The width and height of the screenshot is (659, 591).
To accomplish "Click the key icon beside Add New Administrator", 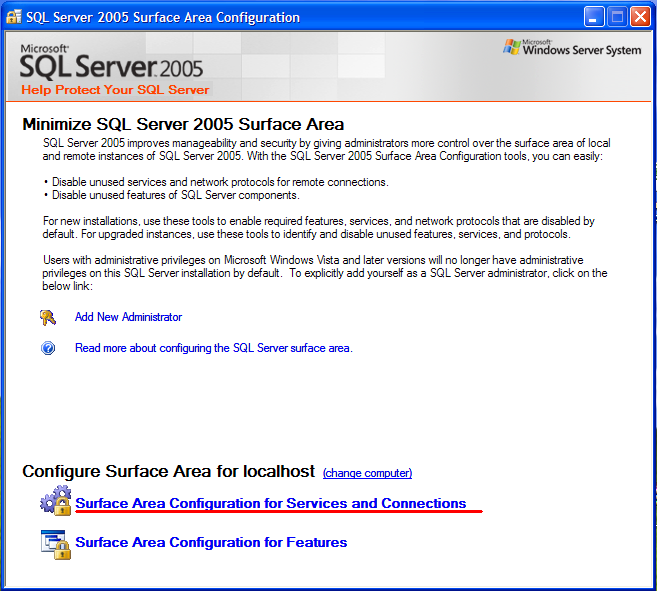I will coord(47,317).
